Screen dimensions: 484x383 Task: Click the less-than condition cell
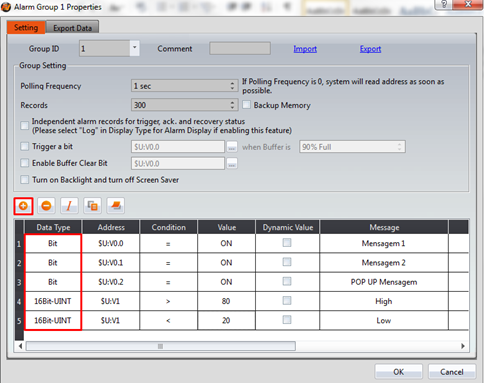(x=169, y=321)
